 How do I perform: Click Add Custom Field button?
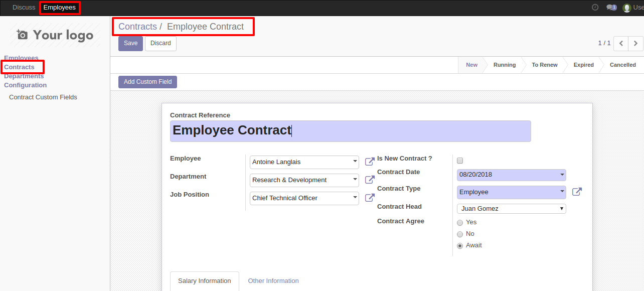147,82
